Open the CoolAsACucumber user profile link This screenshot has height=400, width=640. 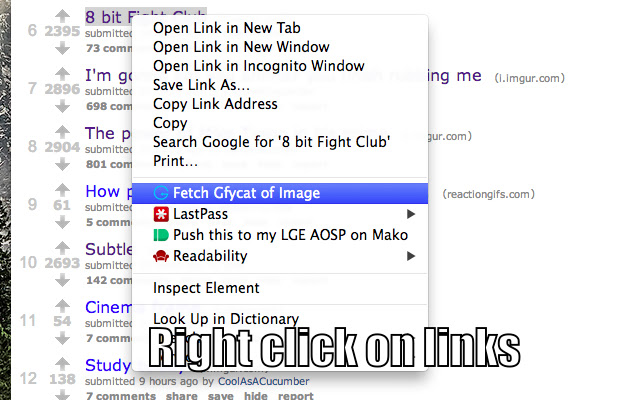tap(264, 381)
